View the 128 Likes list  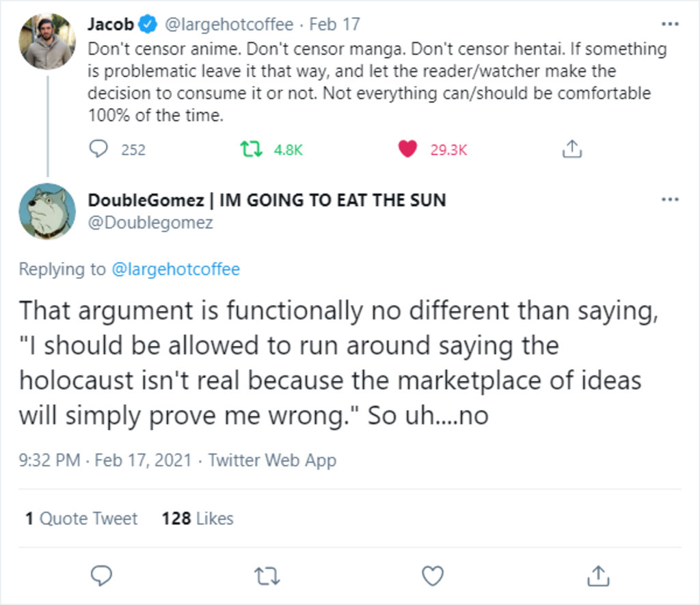[198, 519]
